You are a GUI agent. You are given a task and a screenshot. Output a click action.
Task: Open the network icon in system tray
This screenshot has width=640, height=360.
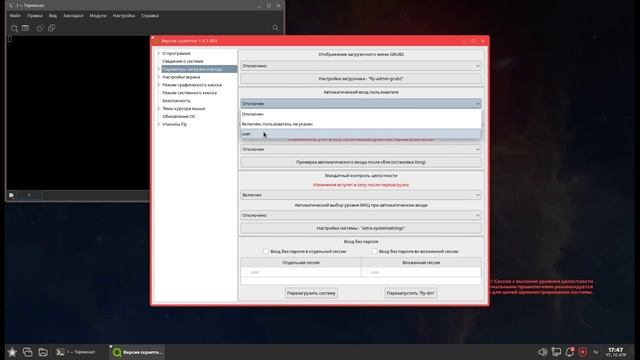[556, 352]
